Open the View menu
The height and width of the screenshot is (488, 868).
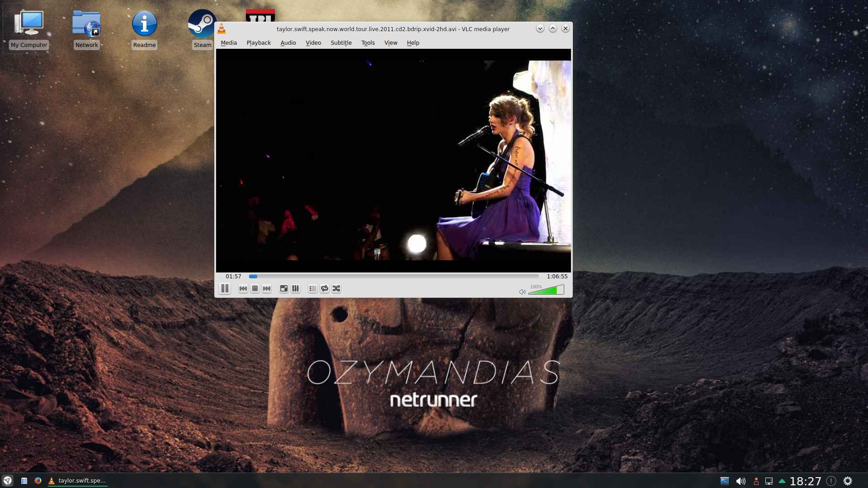pyautogui.click(x=391, y=42)
